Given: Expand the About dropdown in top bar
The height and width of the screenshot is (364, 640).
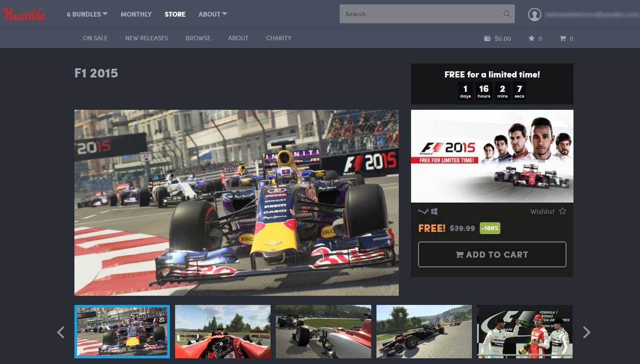Looking at the screenshot, I should pos(212,14).
